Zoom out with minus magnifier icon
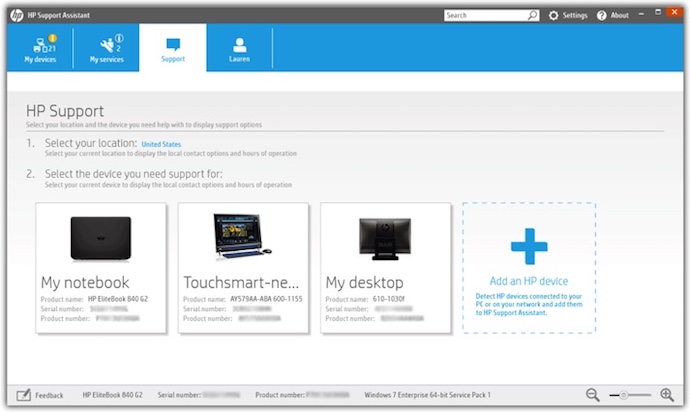Viewport: 691px width, 412px height. [593, 395]
